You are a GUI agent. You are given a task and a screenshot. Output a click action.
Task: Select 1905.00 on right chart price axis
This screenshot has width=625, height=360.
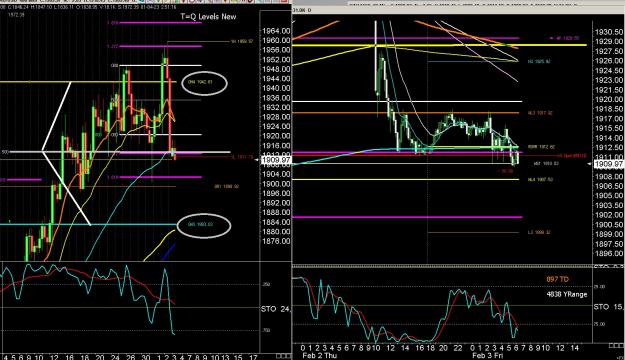coord(609,195)
